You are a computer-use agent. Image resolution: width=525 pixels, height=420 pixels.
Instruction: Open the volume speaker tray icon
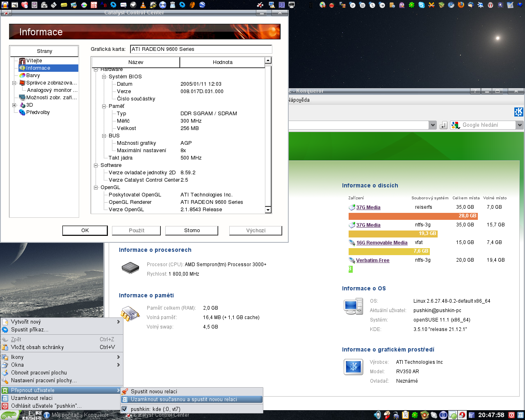pyautogui.click(x=377, y=415)
